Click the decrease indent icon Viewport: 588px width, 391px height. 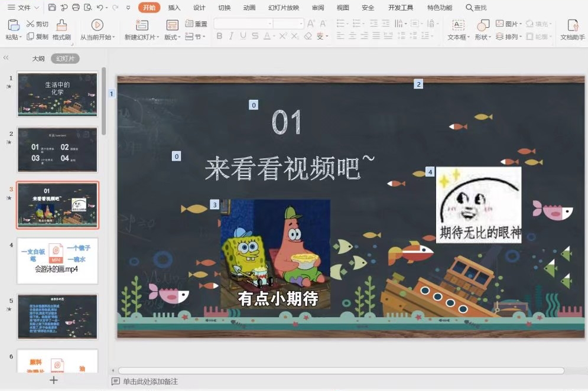click(x=374, y=24)
